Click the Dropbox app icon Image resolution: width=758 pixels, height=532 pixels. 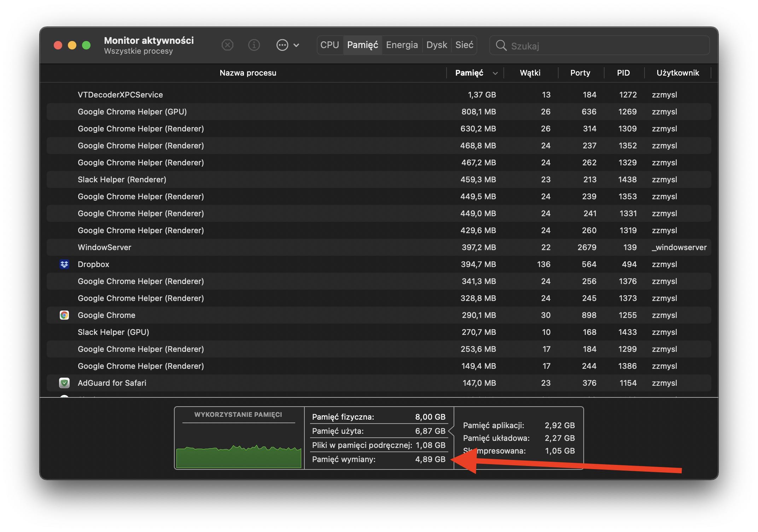point(64,264)
